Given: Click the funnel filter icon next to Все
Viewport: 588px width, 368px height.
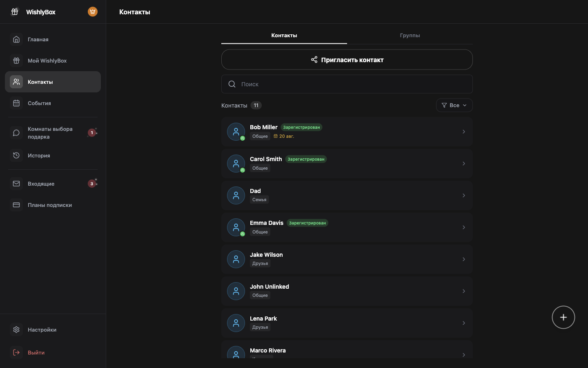Looking at the screenshot, I should 444,105.
